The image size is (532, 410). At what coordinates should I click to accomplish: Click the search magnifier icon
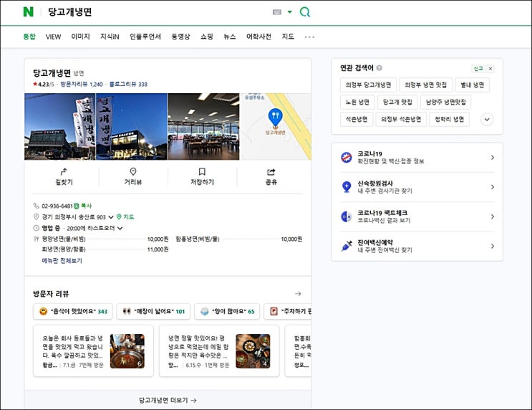coord(305,12)
